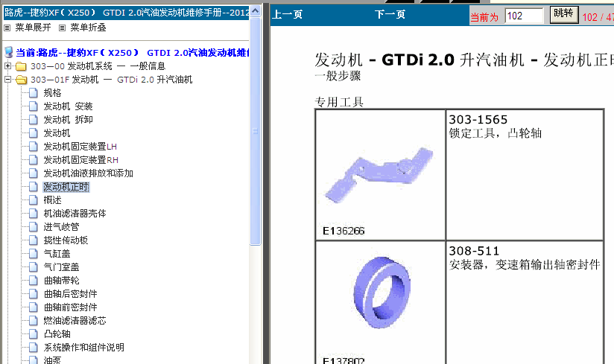Open the 发动机 安装 page
The image size is (614, 364).
click(68, 106)
